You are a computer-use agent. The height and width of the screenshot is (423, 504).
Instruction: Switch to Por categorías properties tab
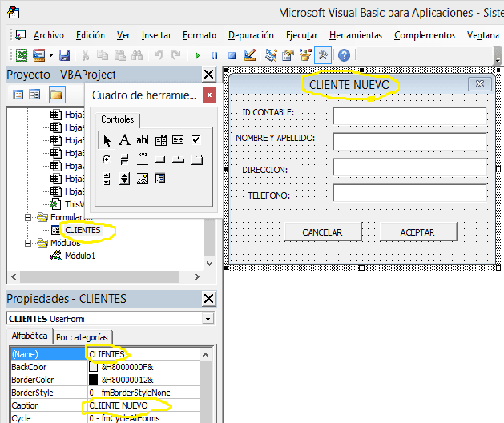click(82, 337)
